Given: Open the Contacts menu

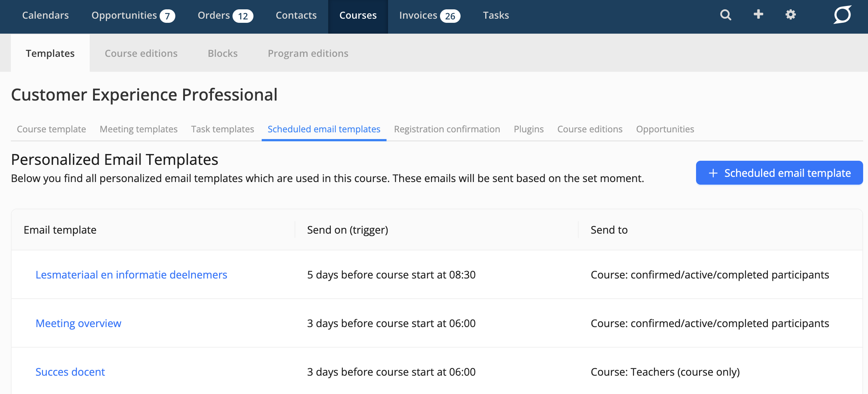Looking at the screenshot, I should pyautogui.click(x=296, y=15).
